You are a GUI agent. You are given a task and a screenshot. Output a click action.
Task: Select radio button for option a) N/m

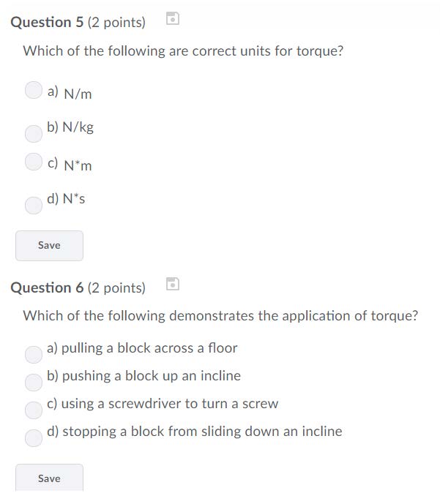point(34,90)
